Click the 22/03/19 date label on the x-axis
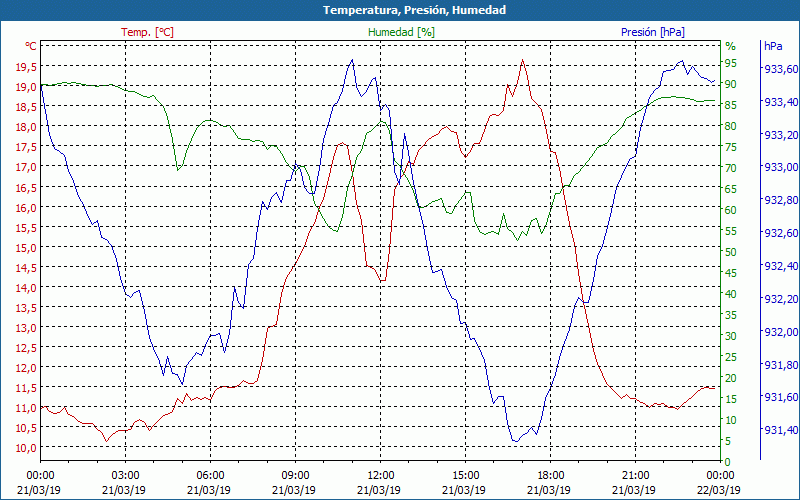This screenshot has width=800, height=500. (720, 490)
